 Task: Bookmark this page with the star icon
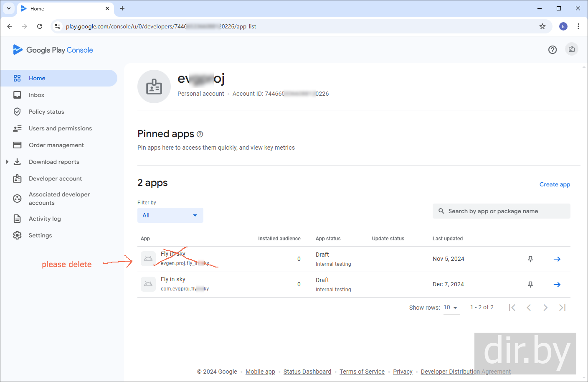click(x=542, y=26)
